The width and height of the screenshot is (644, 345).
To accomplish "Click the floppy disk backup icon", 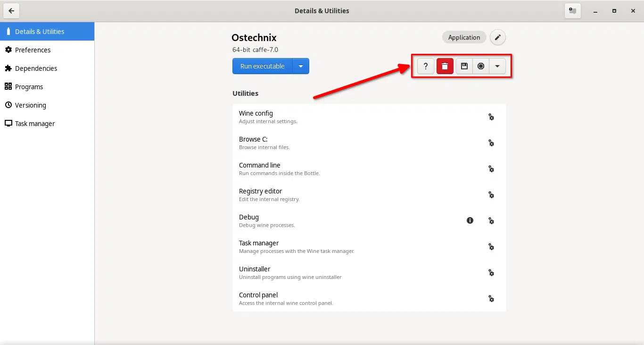I will (464, 67).
